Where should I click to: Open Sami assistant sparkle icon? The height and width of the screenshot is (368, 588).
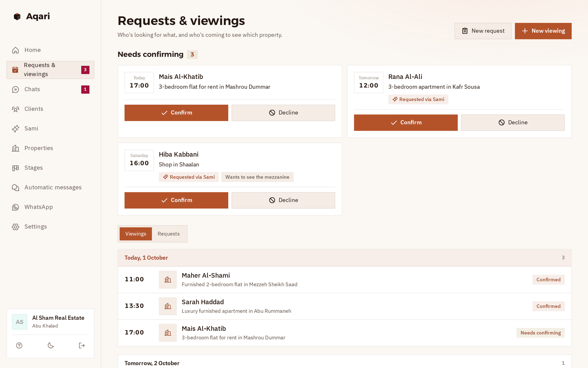pyautogui.click(x=16, y=129)
